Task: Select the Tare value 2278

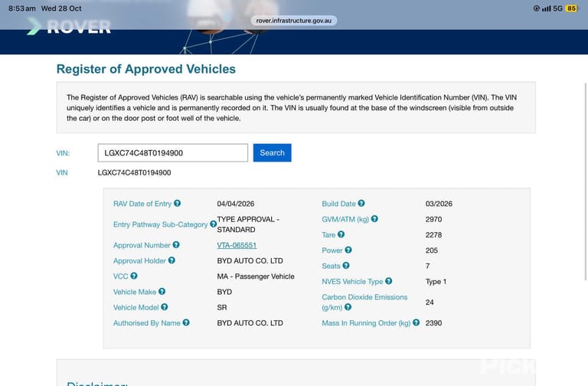Action: tap(433, 235)
